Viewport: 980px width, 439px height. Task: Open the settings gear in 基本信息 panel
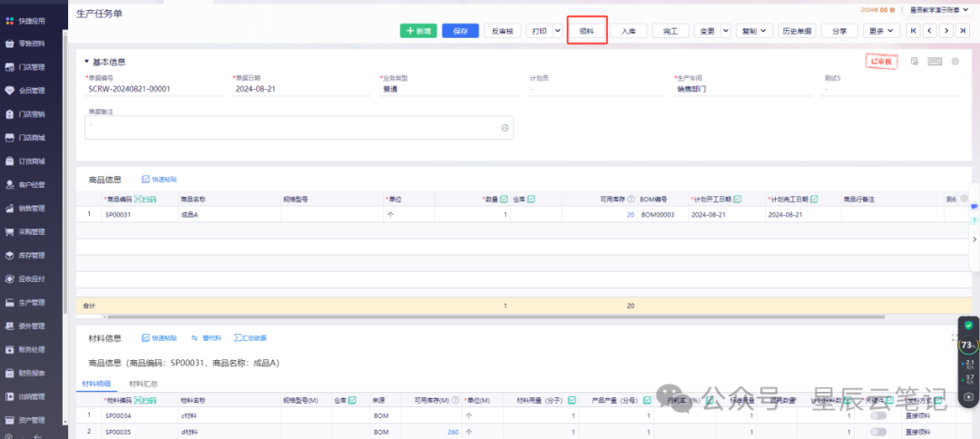click(955, 61)
